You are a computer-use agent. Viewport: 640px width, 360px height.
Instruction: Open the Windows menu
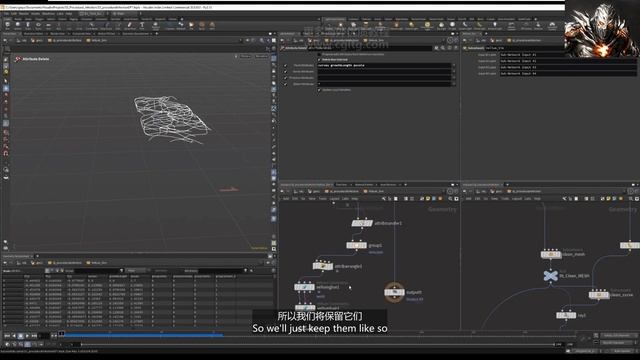(x=48, y=13)
